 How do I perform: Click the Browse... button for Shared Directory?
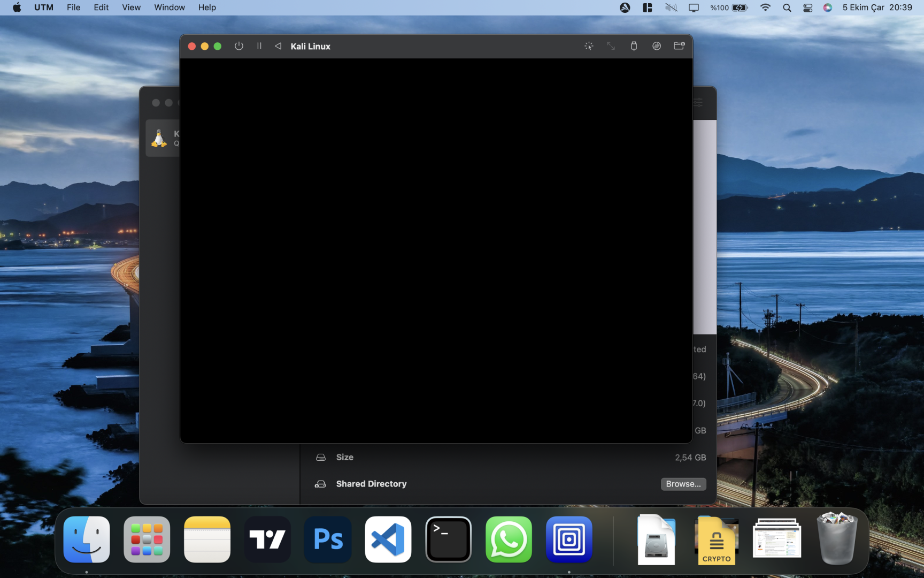pyautogui.click(x=683, y=484)
